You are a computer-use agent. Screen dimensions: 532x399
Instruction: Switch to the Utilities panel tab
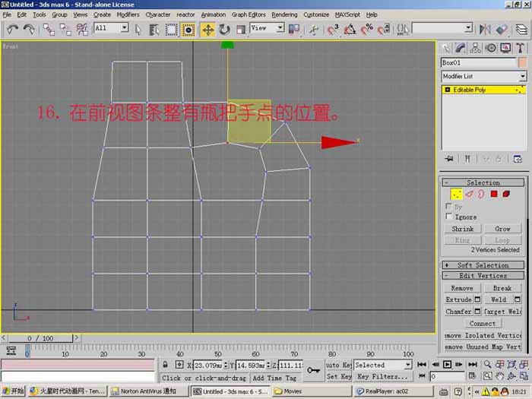[x=521, y=48]
